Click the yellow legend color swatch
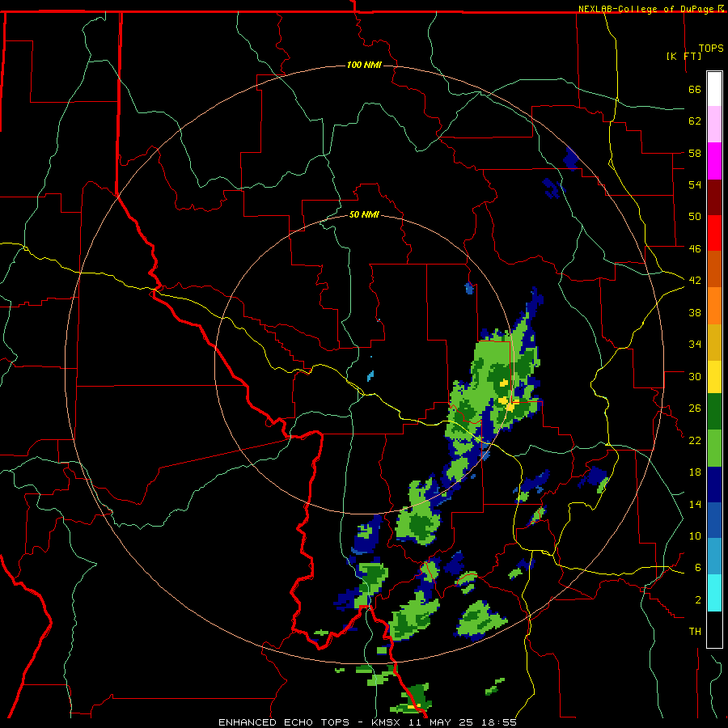The height and width of the screenshot is (728, 728). 714,376
